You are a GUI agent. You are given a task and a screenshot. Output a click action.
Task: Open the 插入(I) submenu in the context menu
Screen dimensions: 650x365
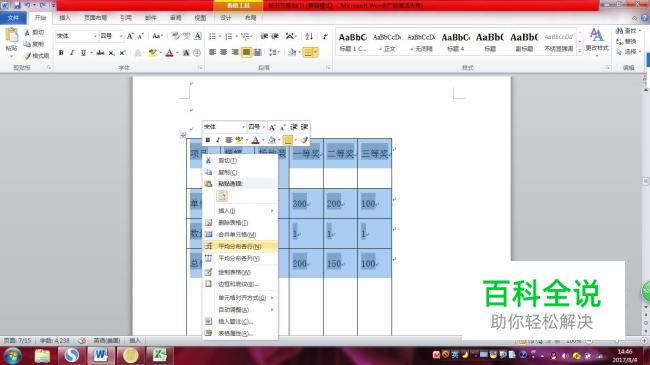pos(240,211)
